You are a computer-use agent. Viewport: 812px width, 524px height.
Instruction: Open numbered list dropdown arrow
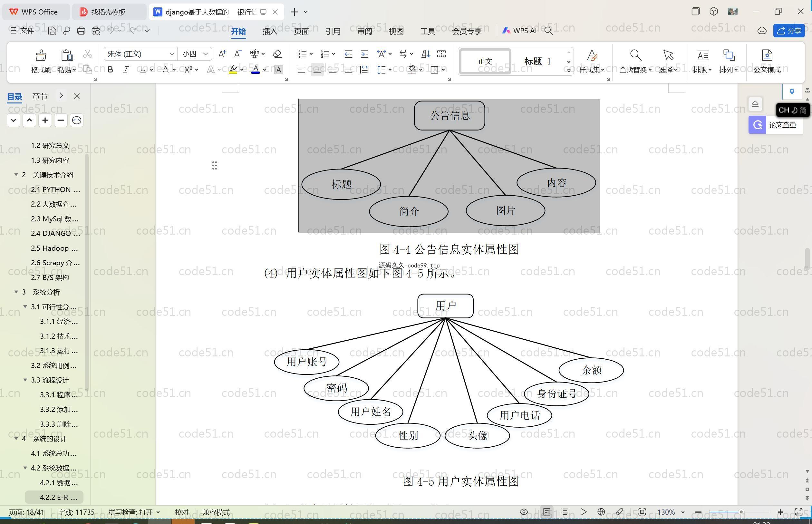(x=334, y=54)
